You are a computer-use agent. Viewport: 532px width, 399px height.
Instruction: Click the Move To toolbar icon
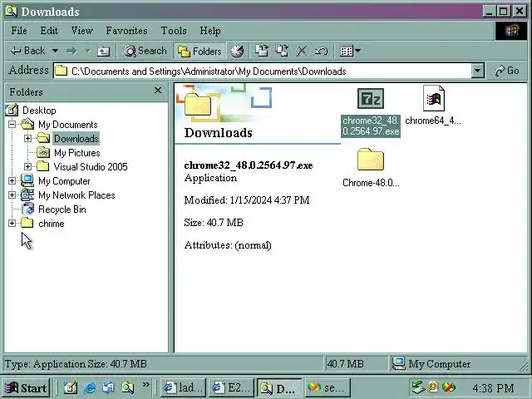pos(261,51)
